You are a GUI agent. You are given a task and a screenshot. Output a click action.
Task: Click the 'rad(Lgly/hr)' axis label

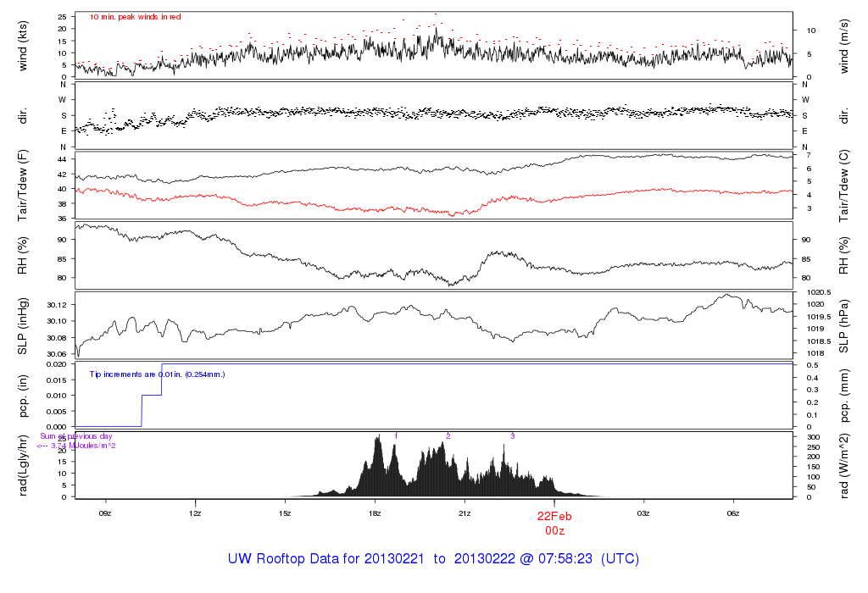(x=23, y=465)
